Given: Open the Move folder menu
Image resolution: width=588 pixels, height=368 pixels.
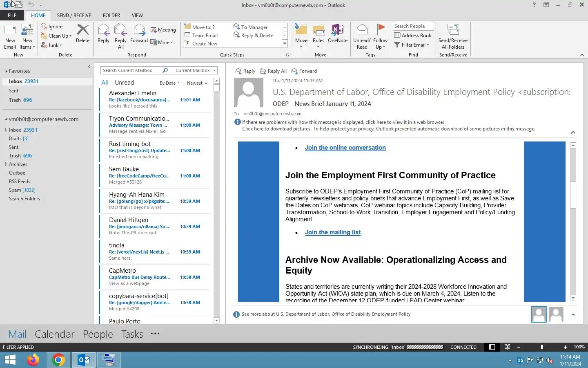Looking at the screenshot, I should 301,36.
